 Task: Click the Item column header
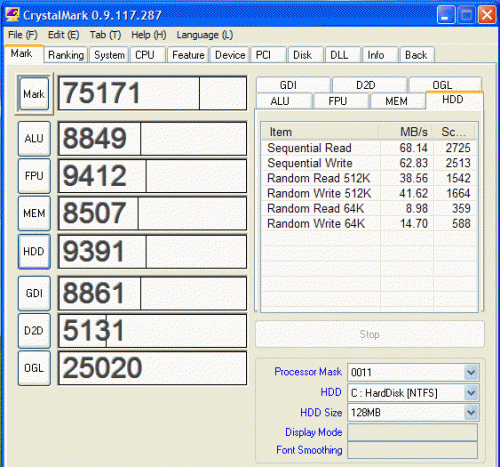tap(320, 132)
